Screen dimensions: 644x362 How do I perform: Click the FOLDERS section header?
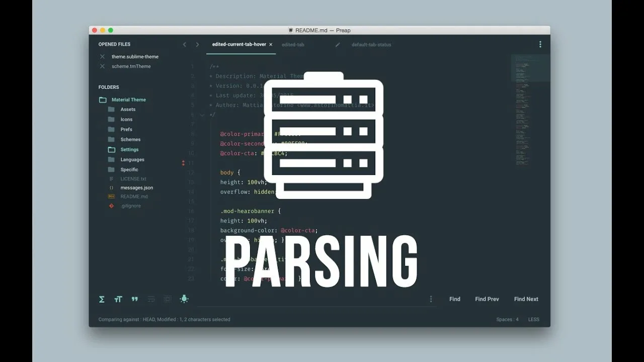coord(109,87)
